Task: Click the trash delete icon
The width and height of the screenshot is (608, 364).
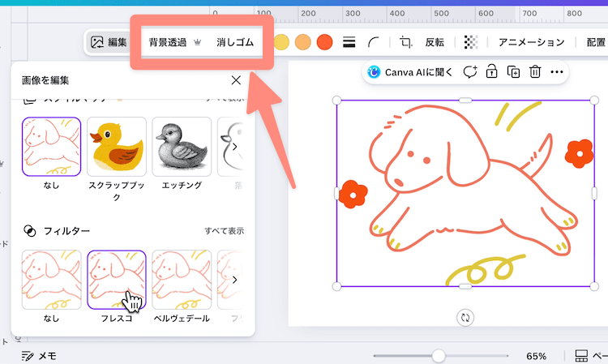Action: (535, 72)
